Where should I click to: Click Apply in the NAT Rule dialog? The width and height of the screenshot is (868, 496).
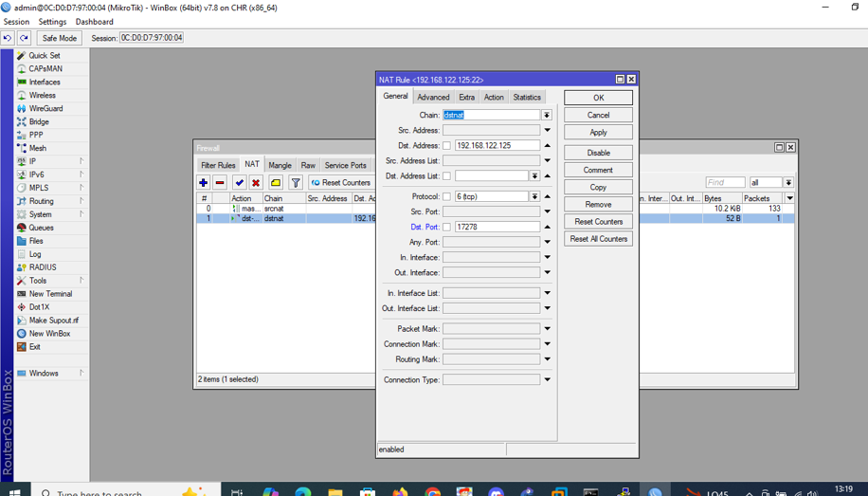599,133
